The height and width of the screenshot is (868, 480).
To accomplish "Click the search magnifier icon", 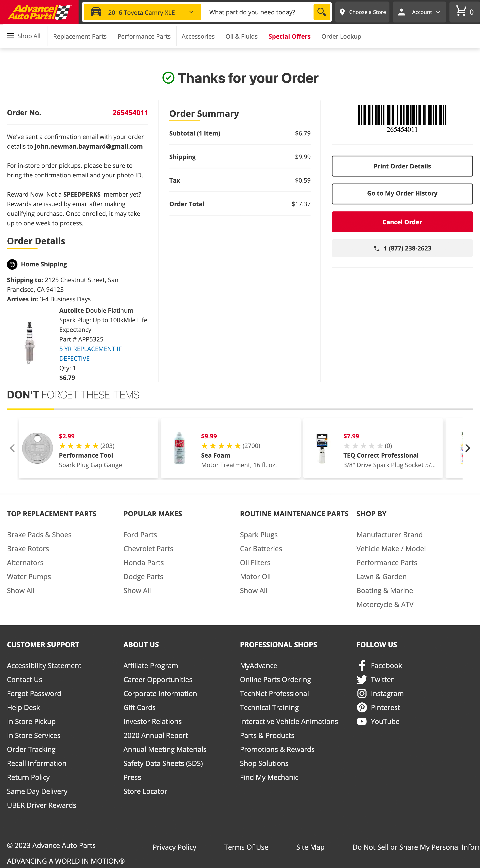I will 321,12.
